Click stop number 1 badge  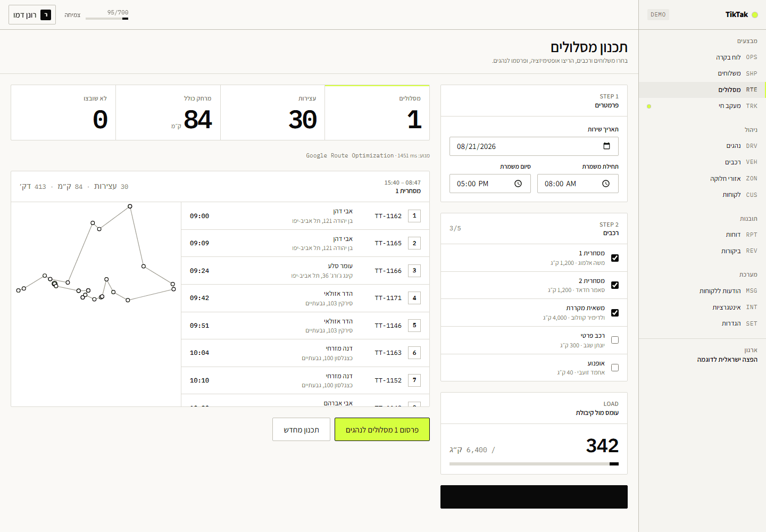tap(414, 216)
